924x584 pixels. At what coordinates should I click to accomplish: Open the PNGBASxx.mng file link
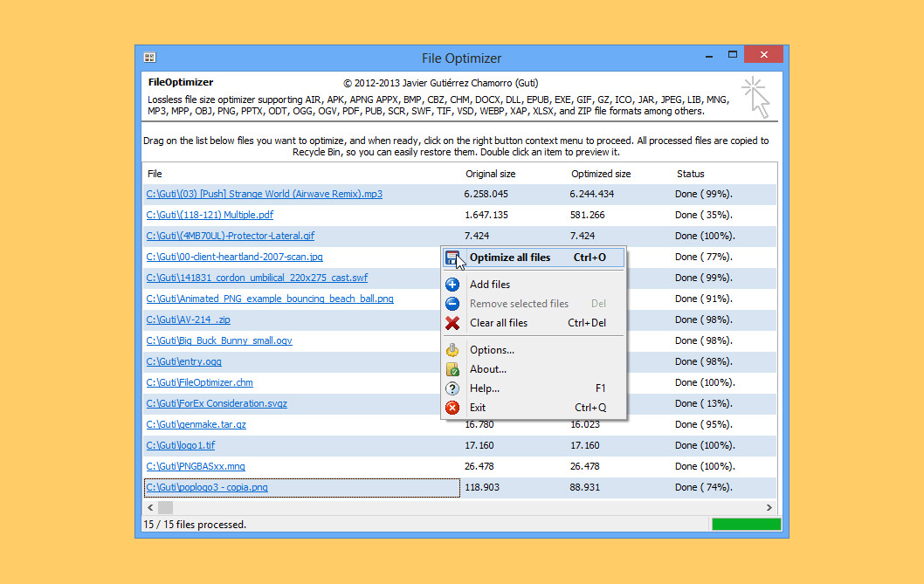tap(196, 466)
